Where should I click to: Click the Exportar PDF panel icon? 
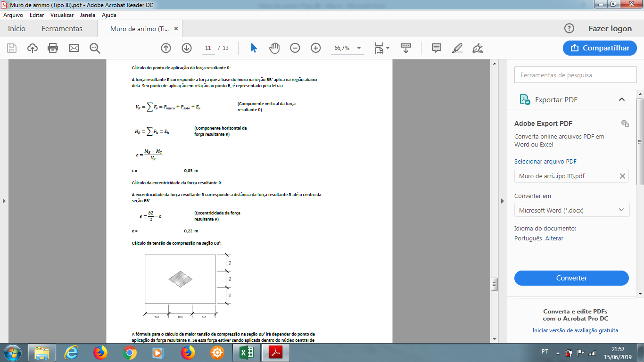click(x=525, y=99)
